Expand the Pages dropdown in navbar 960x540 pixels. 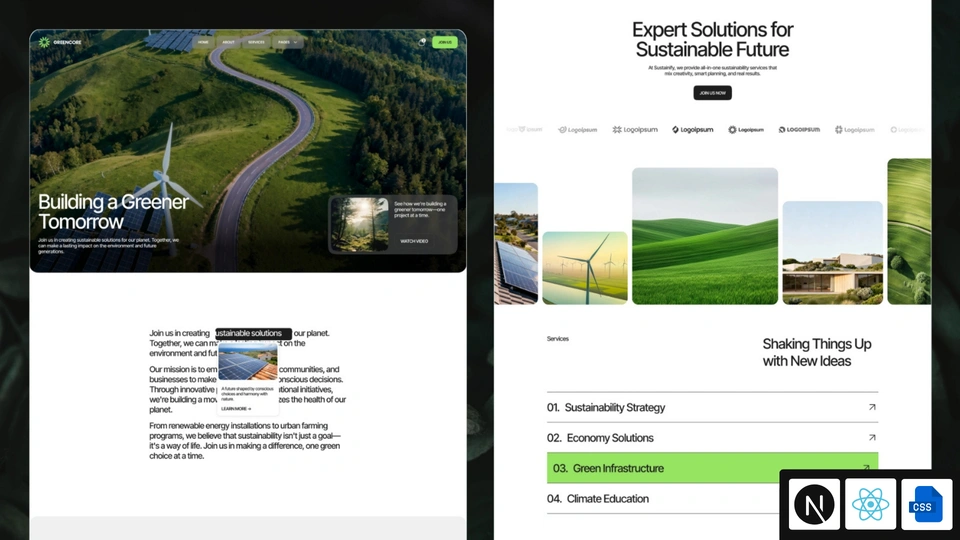click(287, 42)
